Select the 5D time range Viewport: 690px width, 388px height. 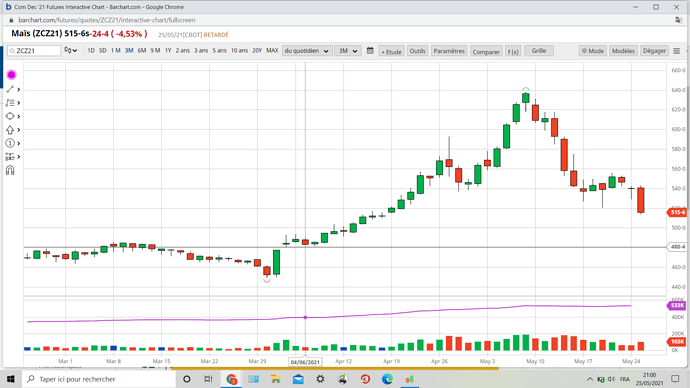(103, 51)
